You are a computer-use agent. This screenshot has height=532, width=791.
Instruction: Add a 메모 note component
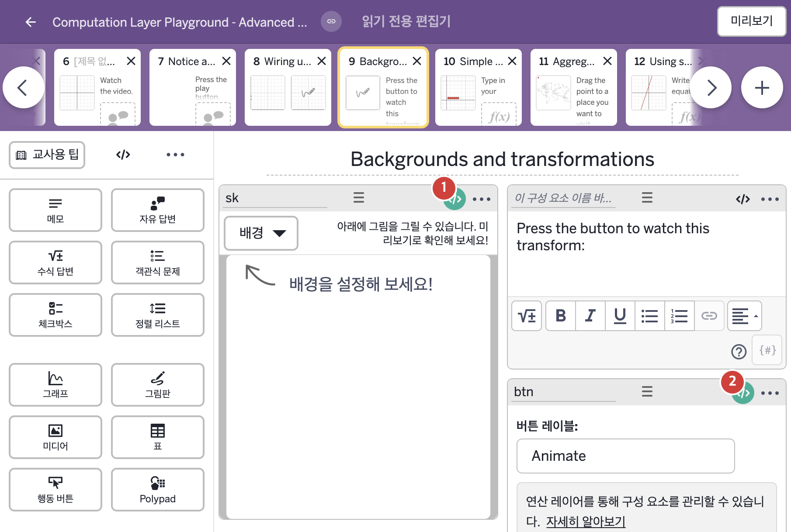(56, 210)
